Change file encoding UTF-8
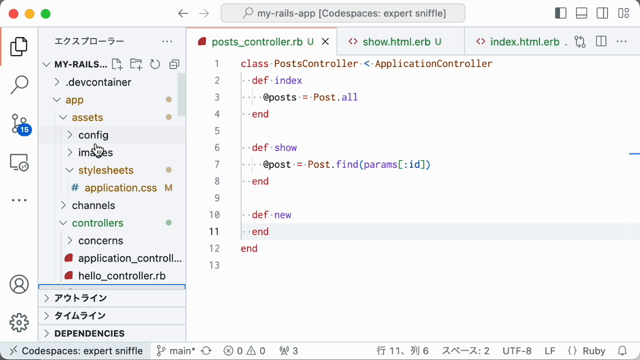The image size is (640, 360). [x=517, y=351]
